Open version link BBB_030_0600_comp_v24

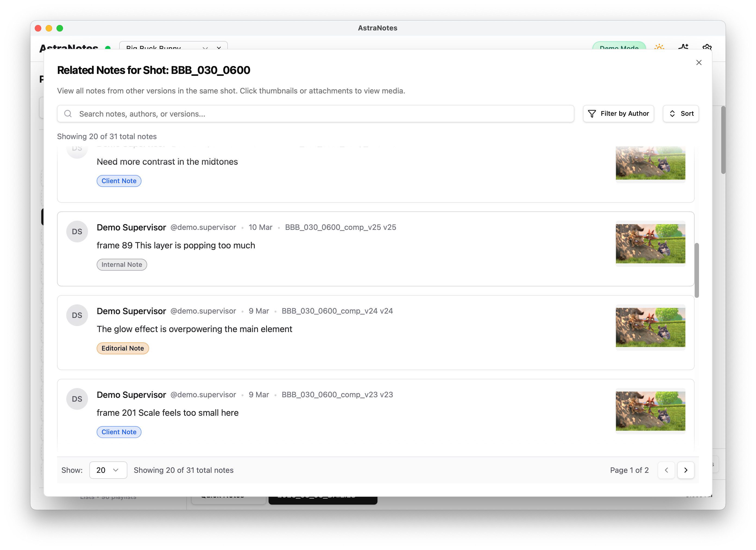click(x=337, y=311)
